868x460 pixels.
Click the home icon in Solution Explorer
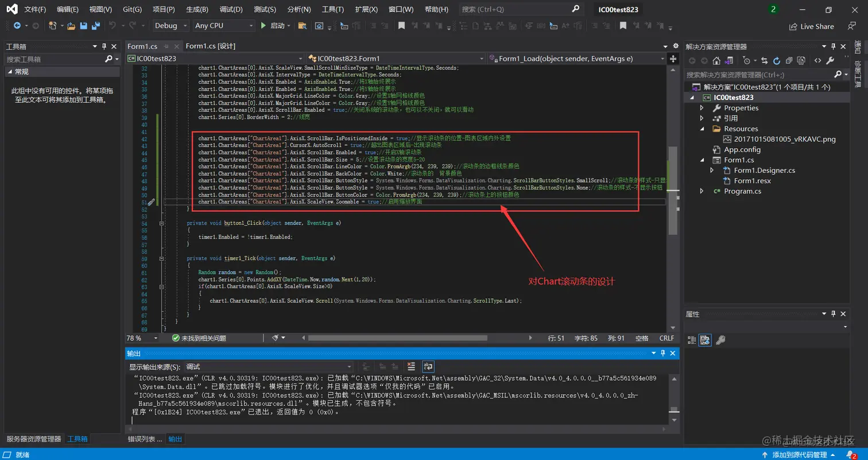pyautogui.click(x=716, y=60)
